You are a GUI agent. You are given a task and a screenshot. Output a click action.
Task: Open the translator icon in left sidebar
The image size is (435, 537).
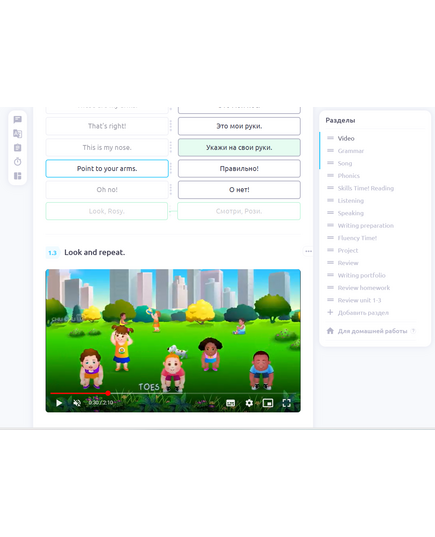tap(17, 134)
